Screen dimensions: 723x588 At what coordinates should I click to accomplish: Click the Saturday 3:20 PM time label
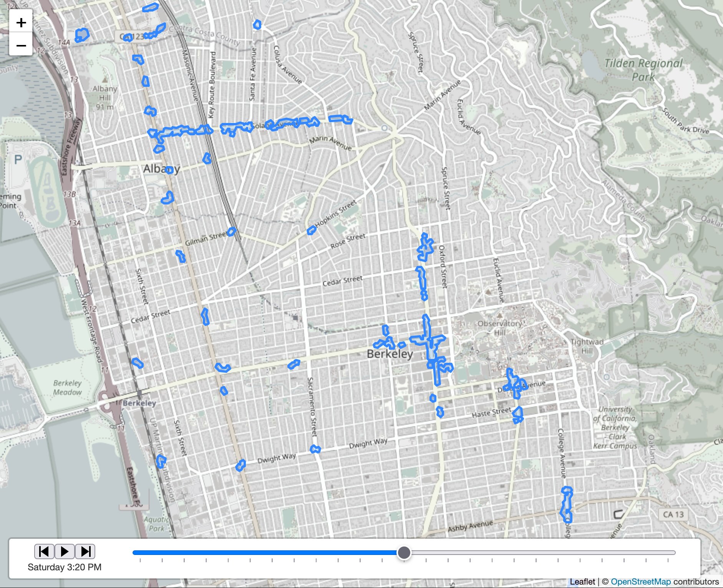tap(65, 567)
